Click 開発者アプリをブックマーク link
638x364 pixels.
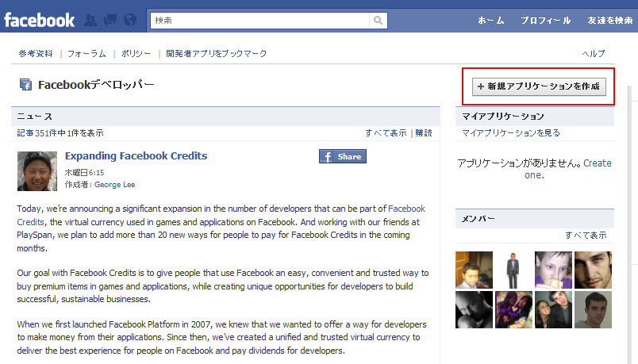click(x=217, y=54)
